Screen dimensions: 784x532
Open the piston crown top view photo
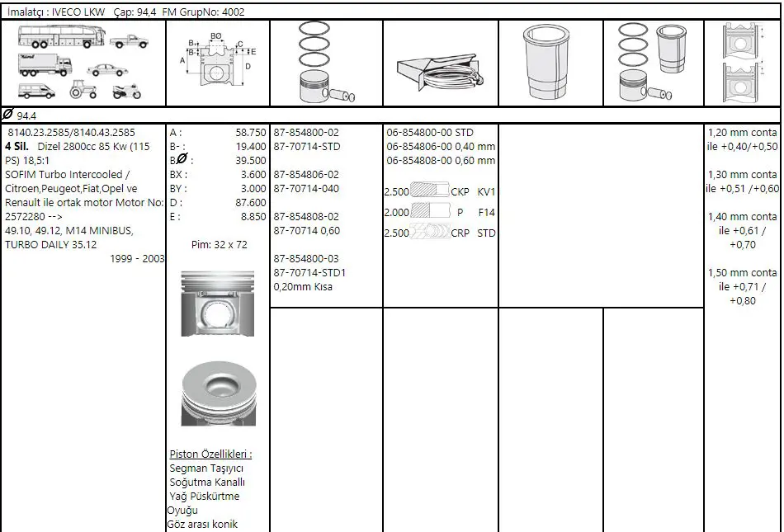[x=218, y=394]
